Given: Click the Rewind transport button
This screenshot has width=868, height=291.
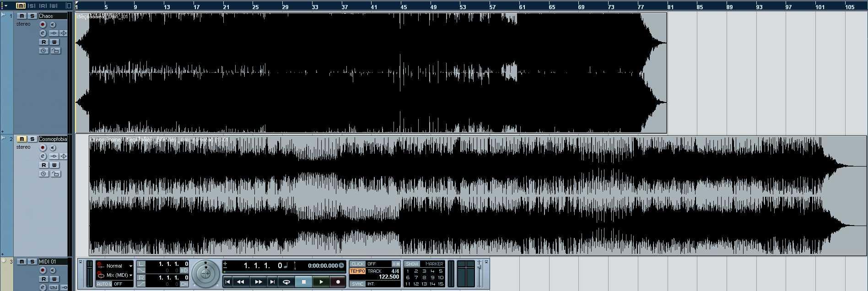Looking at the screenshot, I should [x=241, y=282].
